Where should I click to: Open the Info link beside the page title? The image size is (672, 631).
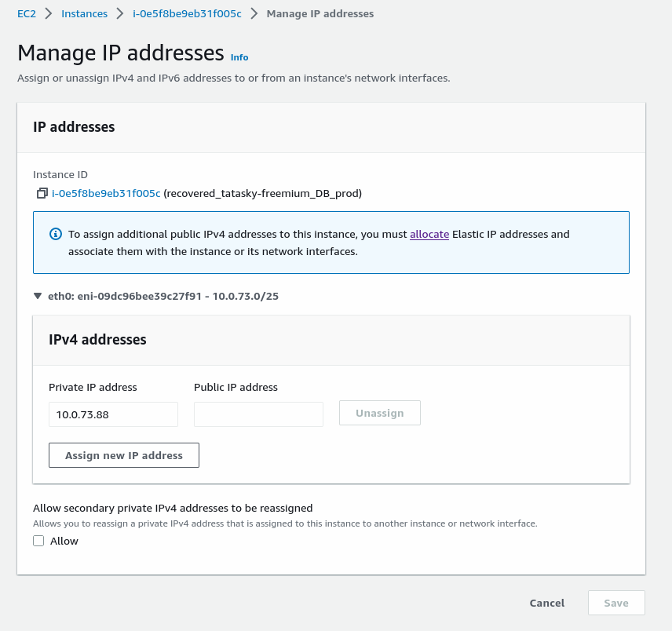tap(239, 57)
